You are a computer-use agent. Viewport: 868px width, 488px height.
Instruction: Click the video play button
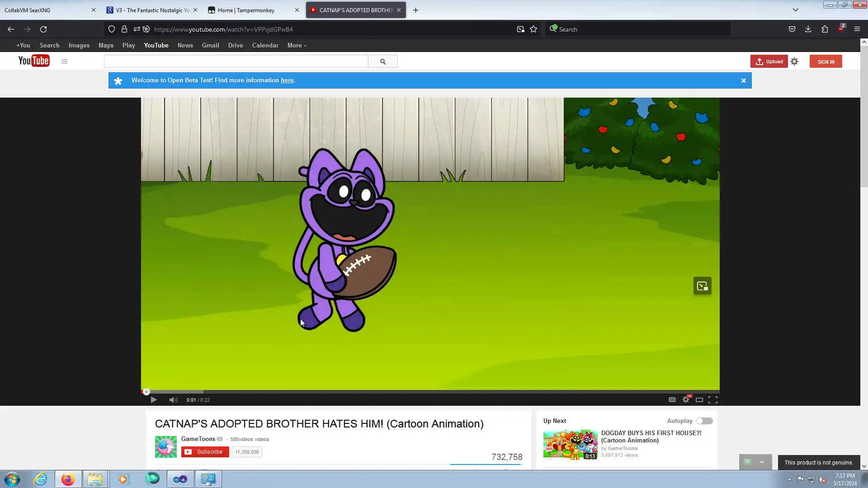(x=154, y=400)
